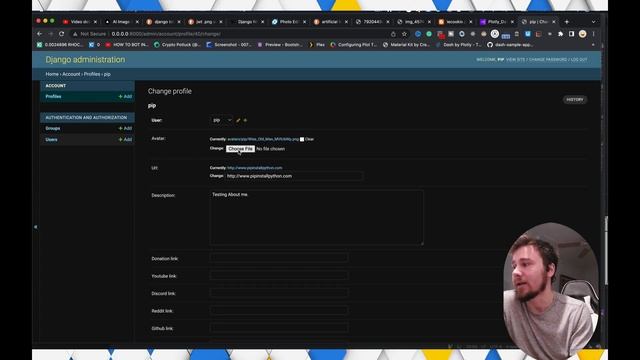Click the plus icon to add another user
This screenshot has width=640, height=360.
click(245, 120)
